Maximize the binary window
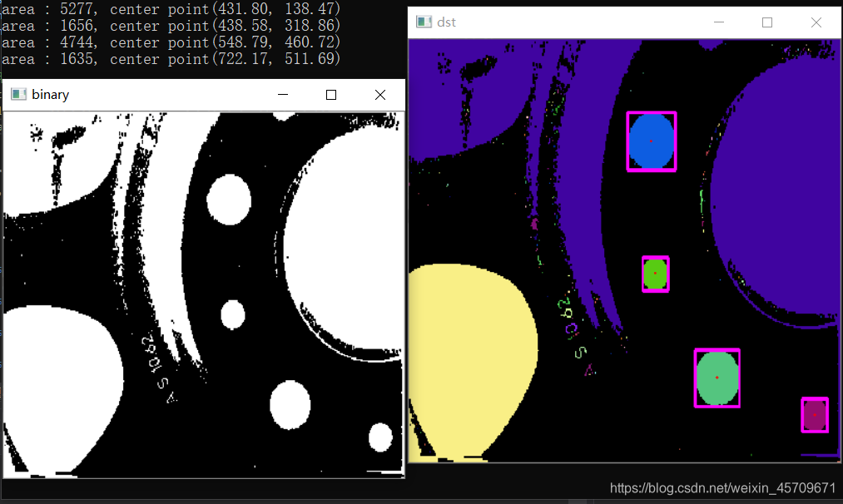 [331, 95]
